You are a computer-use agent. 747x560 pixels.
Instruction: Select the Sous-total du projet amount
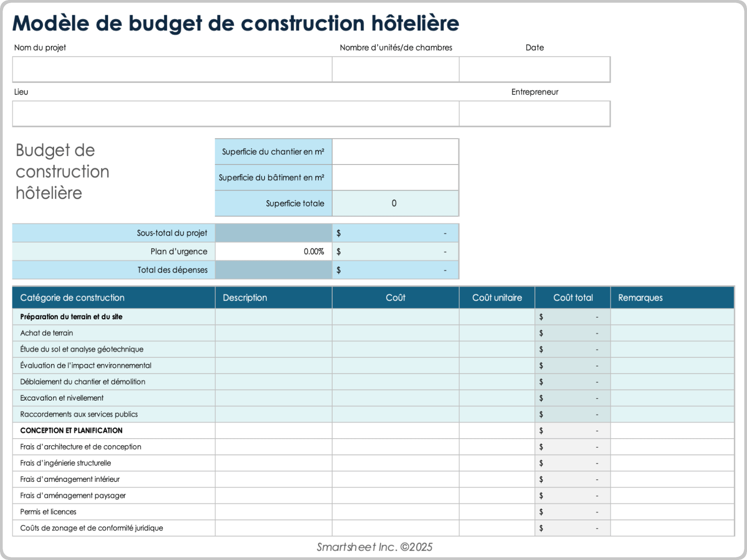tap(395, 233)
